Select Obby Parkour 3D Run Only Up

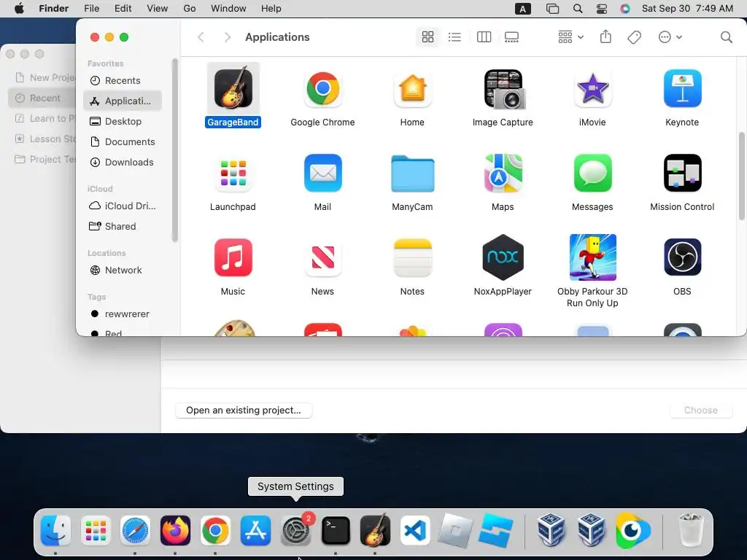(x=592, y=257)
